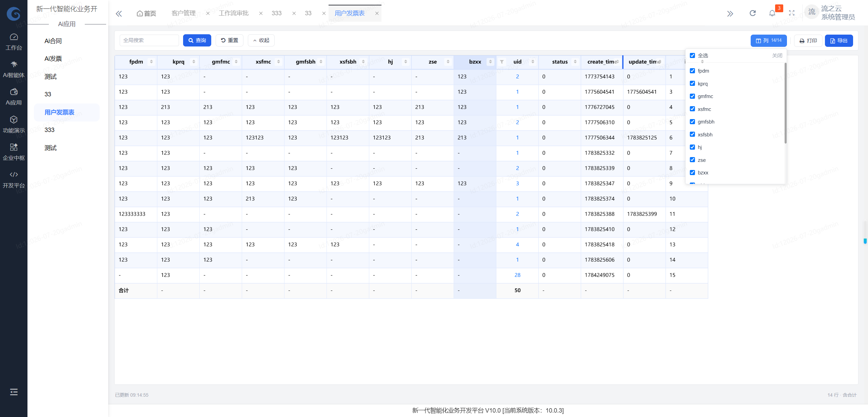Uncheck the zse column checkbox

692,160
